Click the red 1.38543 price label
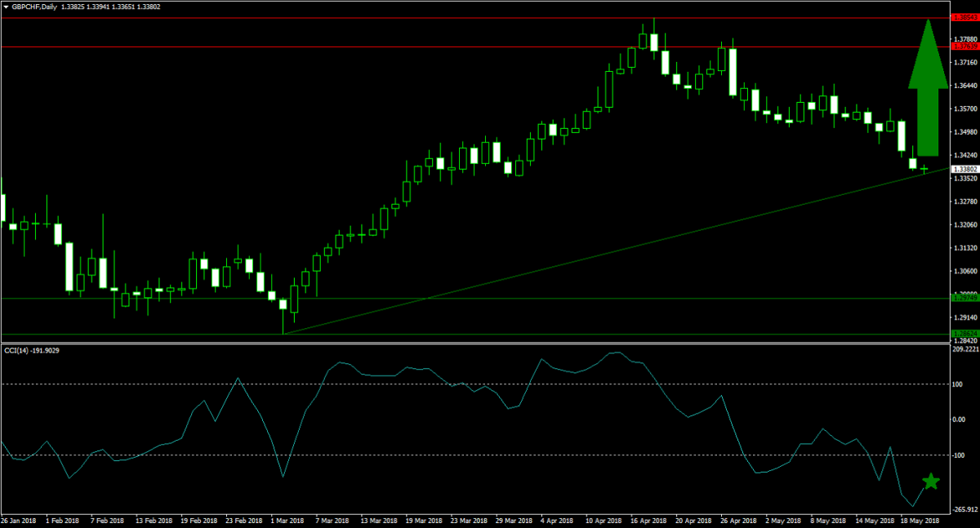 coord(964,16)
